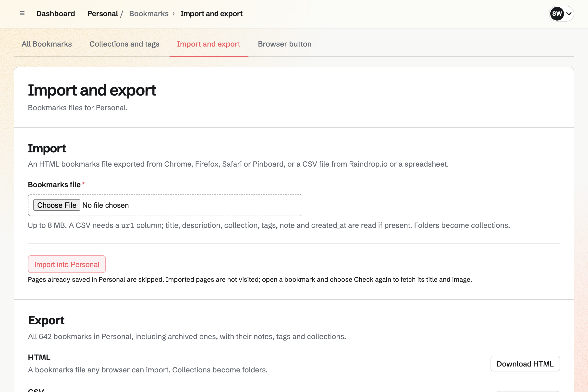Click 'Pages already saved in Personal' note
This screenshot has width=588, height=392.
point(250,280)
